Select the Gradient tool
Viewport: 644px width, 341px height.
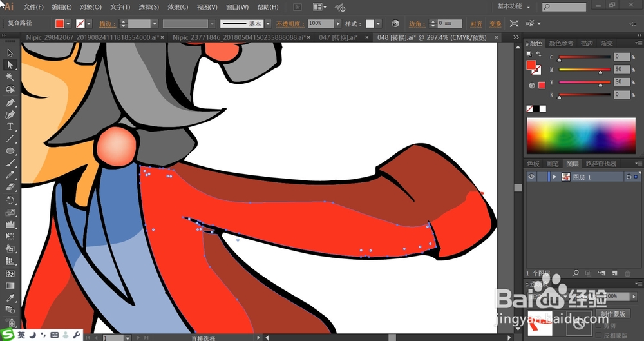[10, 286]
